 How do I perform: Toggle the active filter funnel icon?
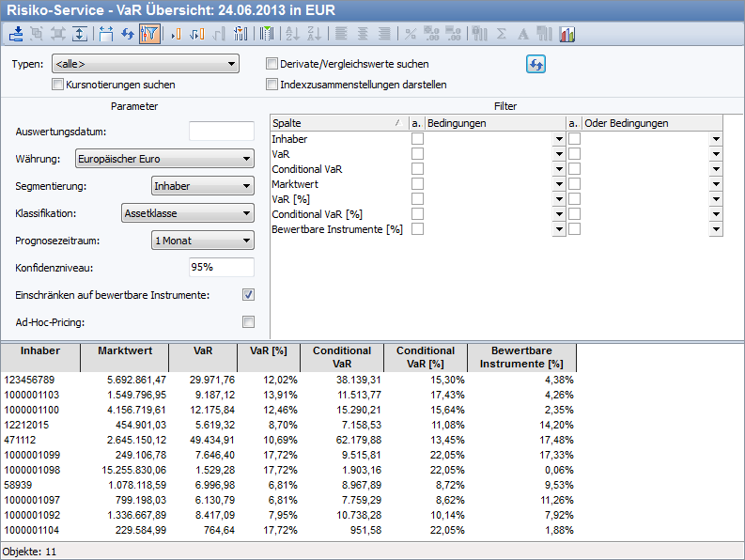[x=148, y=34]
